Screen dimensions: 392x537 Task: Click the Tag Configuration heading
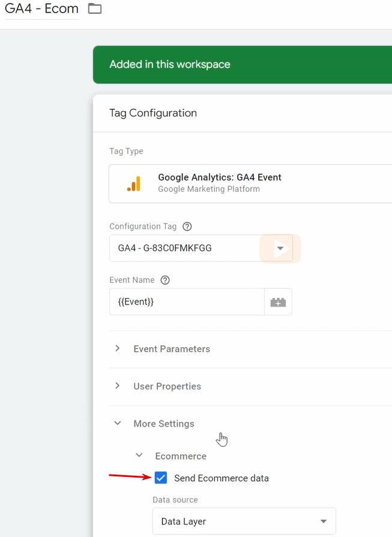coord(153,113)
